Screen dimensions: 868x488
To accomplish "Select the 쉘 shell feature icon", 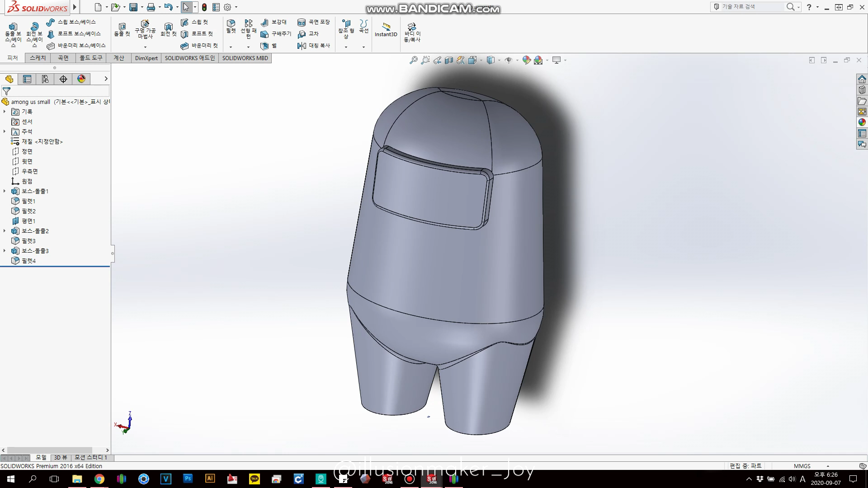I will [265, 46].
